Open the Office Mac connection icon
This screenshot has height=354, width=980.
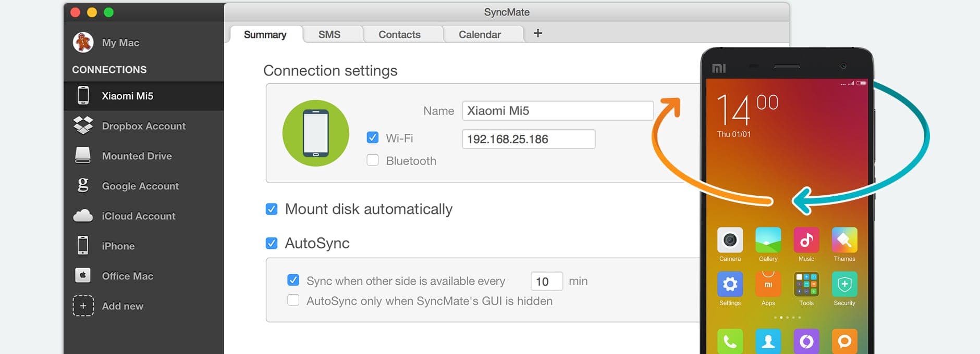(83, 275)
